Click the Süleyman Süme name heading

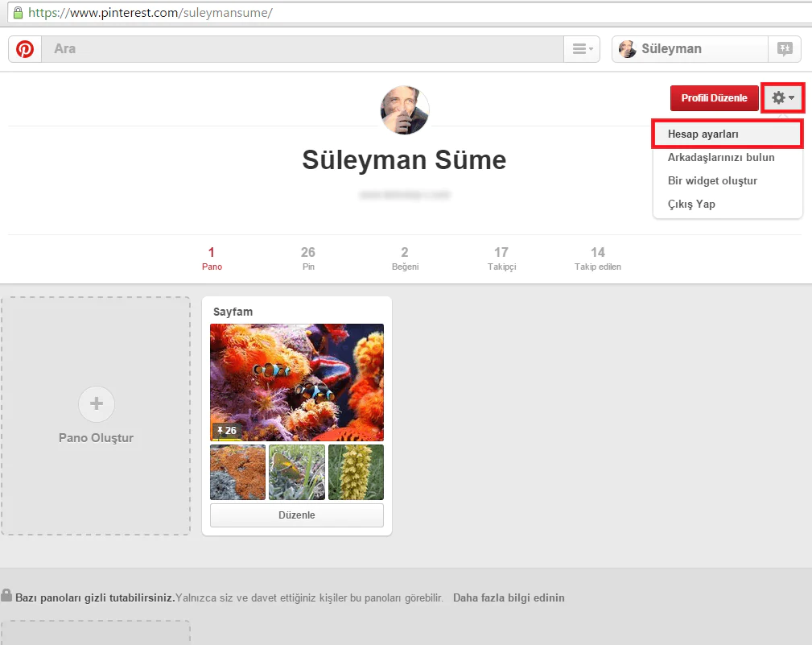click(x=405, y=159)
